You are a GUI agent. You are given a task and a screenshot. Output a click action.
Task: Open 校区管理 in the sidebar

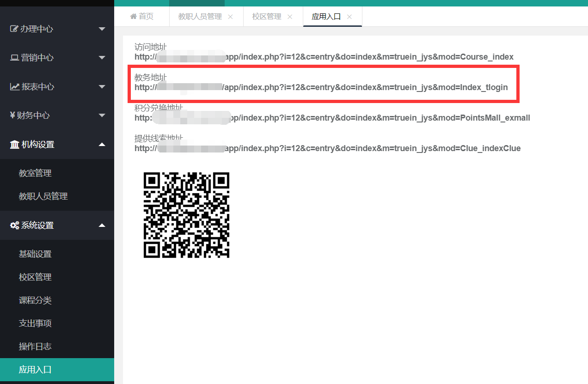[x=35, y=277]
